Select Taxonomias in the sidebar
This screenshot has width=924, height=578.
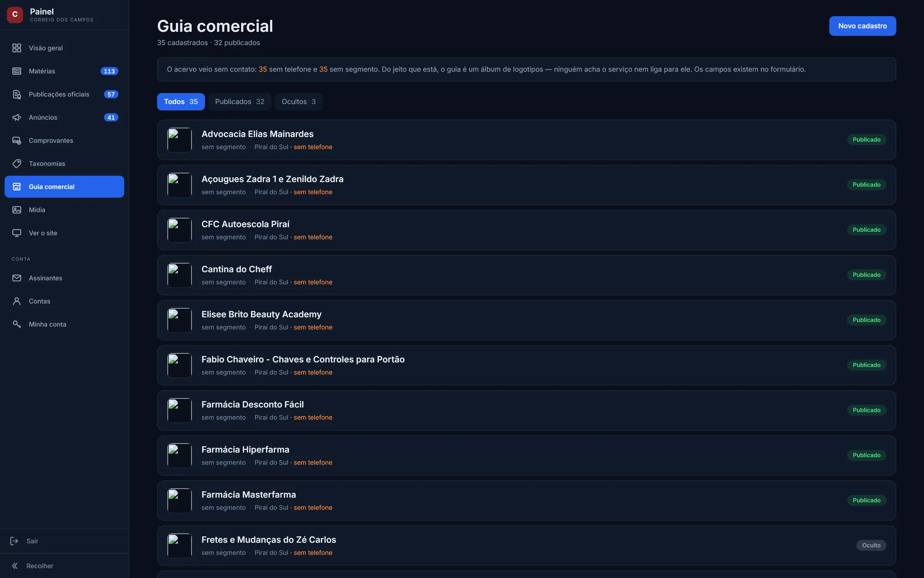(x=64, y=163)
